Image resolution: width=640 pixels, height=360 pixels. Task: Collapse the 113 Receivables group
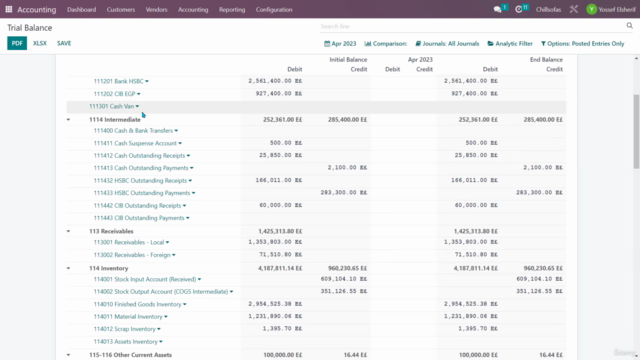[69, 231]
